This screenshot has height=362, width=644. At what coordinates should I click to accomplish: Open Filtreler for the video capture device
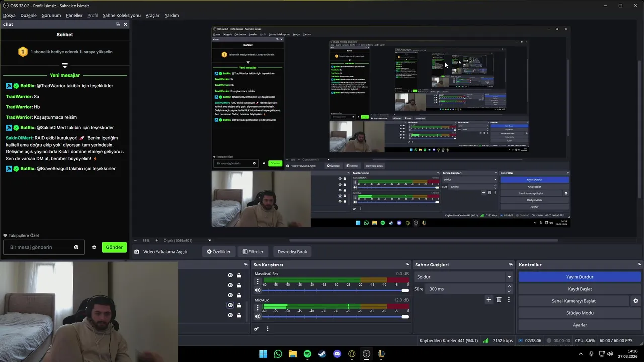(253, 252)
